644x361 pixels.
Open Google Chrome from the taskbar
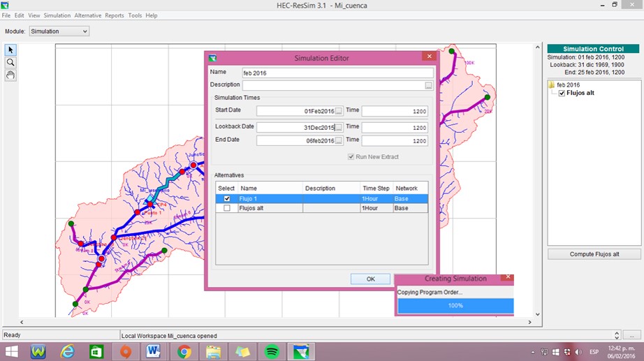click(184, 351)
